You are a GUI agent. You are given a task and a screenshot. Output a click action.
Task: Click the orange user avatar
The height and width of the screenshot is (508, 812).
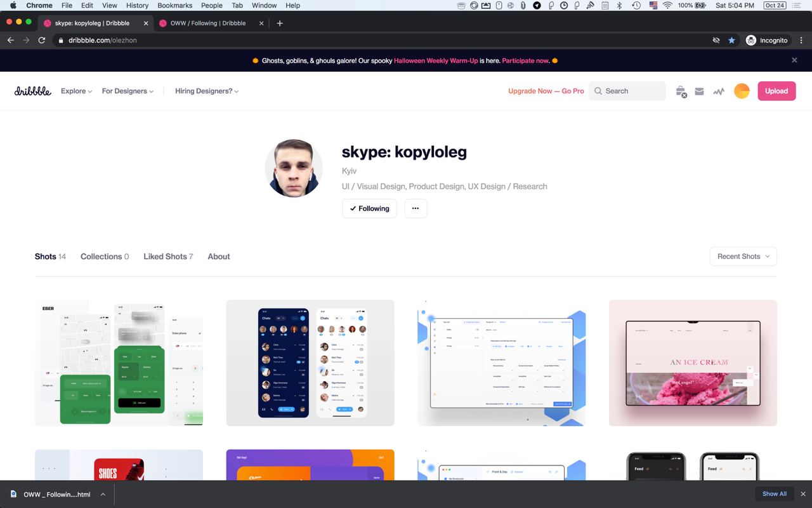[x=742, y=91]
